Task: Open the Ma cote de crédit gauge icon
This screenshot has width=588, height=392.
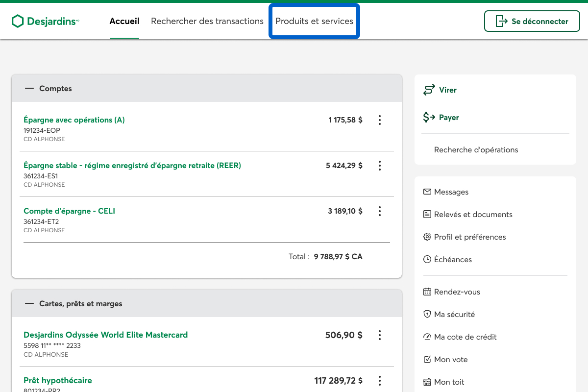Action: (x=427, y=337)
